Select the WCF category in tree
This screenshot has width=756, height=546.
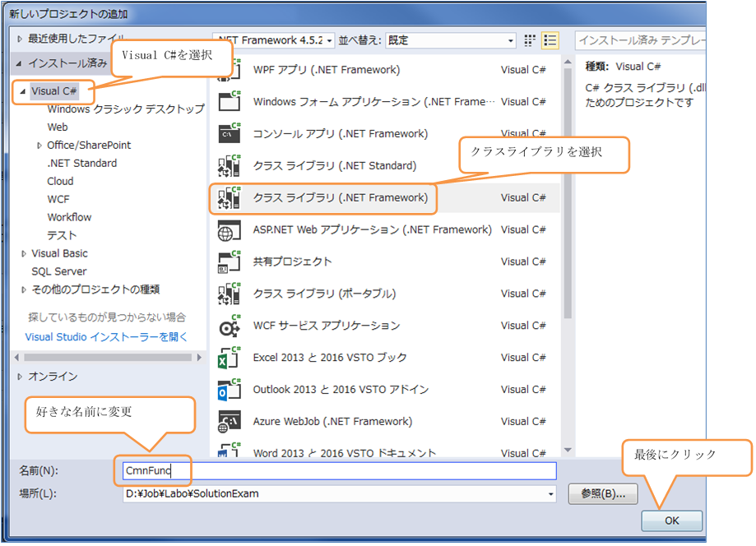[58, 200]
